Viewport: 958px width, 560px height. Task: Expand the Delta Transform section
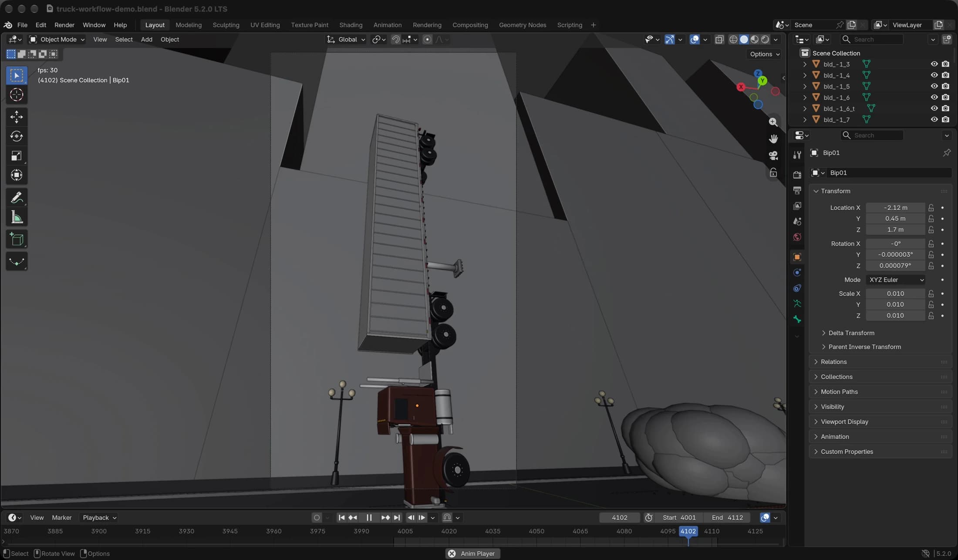851,333
